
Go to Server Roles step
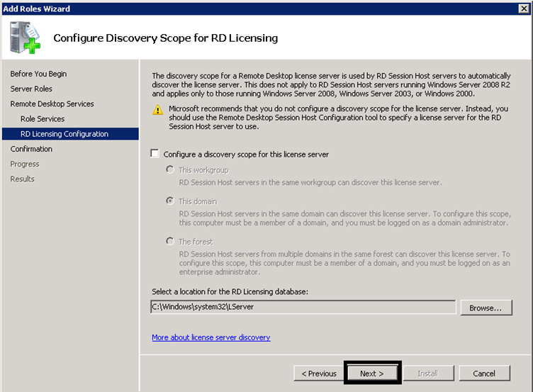[x=31, y=89]
